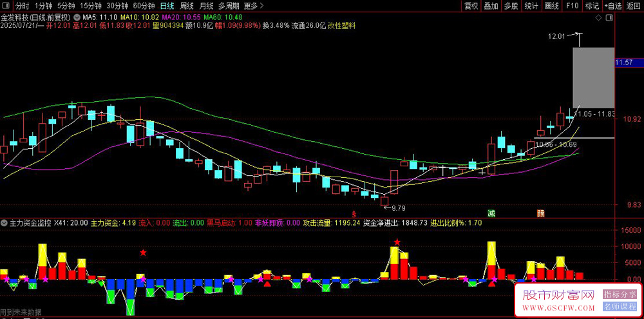Click the 9.79 low price annotation
The width and height of the screenshot is (644, 319).
coord(400,208)
